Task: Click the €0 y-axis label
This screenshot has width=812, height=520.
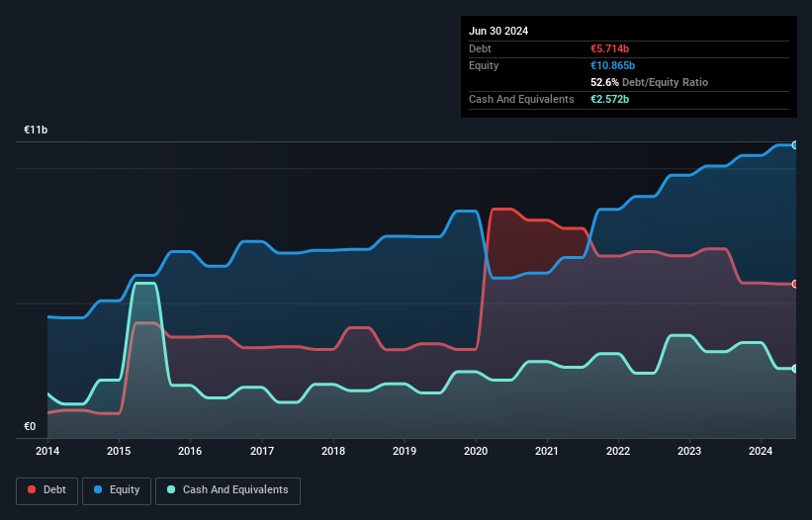Action: (30, 426)
